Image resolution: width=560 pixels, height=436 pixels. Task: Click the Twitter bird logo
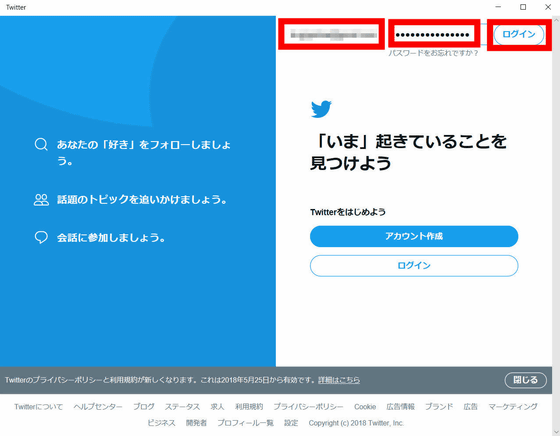coord(321,109)
